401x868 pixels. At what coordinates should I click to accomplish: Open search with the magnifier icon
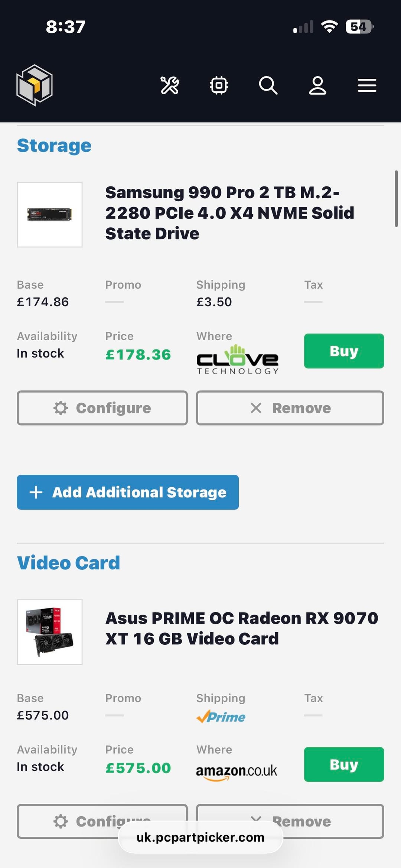(268, 85)
